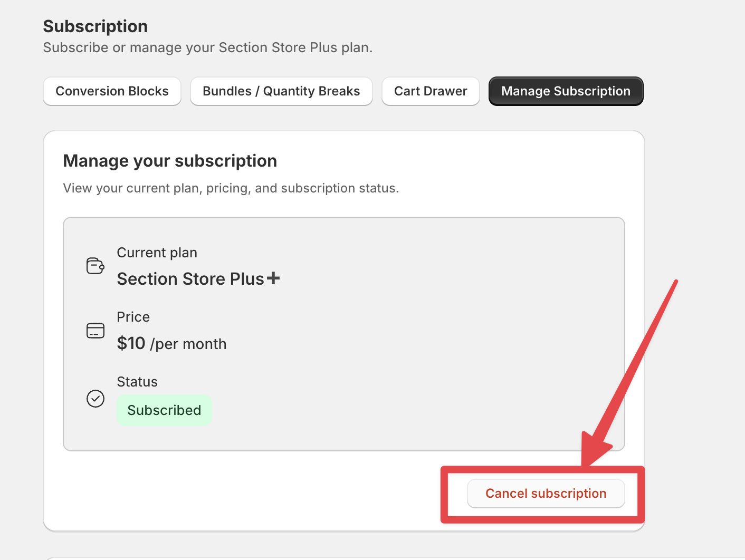Switch to Bundles / Quantity Breaks tab
The width and height of the screenshot is (745, 560).
click(x=281, y=91)
